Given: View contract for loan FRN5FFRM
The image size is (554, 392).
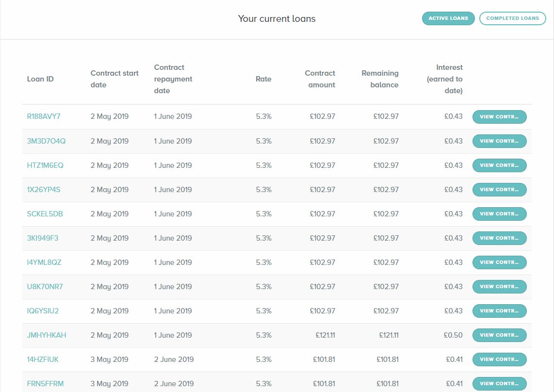Looking at the screenshot, I should coord(499,384).
